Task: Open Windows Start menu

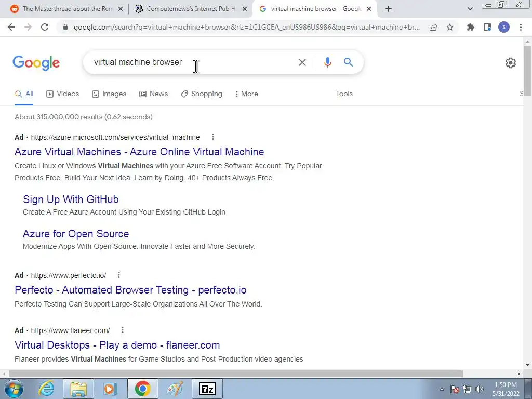Action: click(14, 389)
